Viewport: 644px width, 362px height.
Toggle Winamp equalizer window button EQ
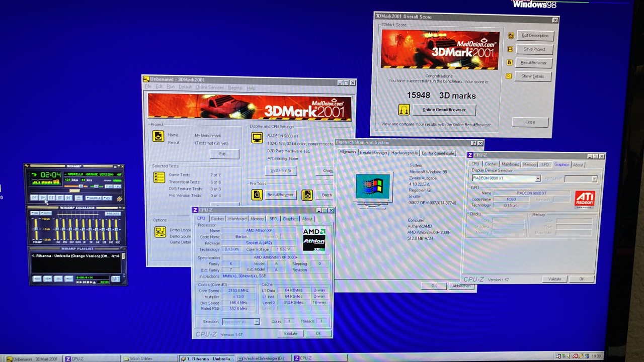tap(109, 187)
